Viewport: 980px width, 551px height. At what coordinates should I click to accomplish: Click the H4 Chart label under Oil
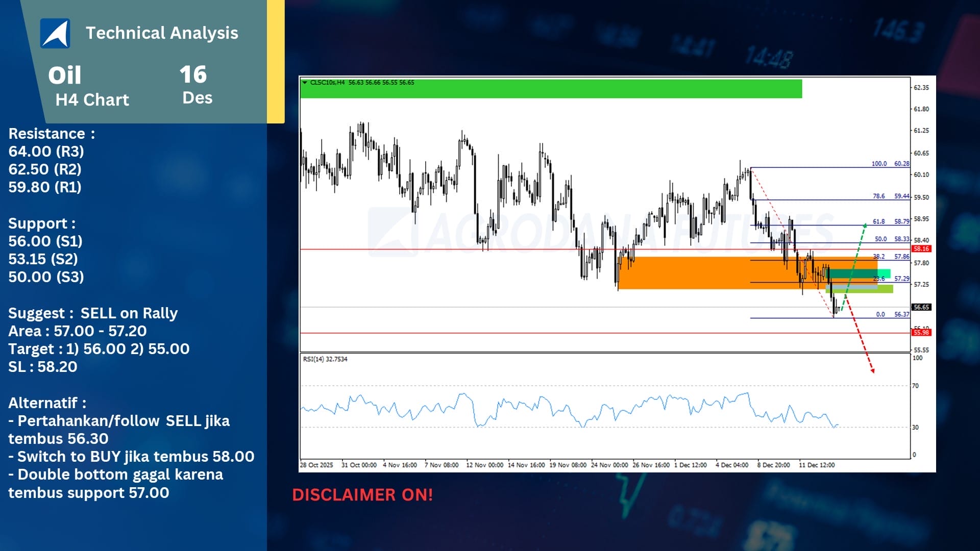point(92,100)
